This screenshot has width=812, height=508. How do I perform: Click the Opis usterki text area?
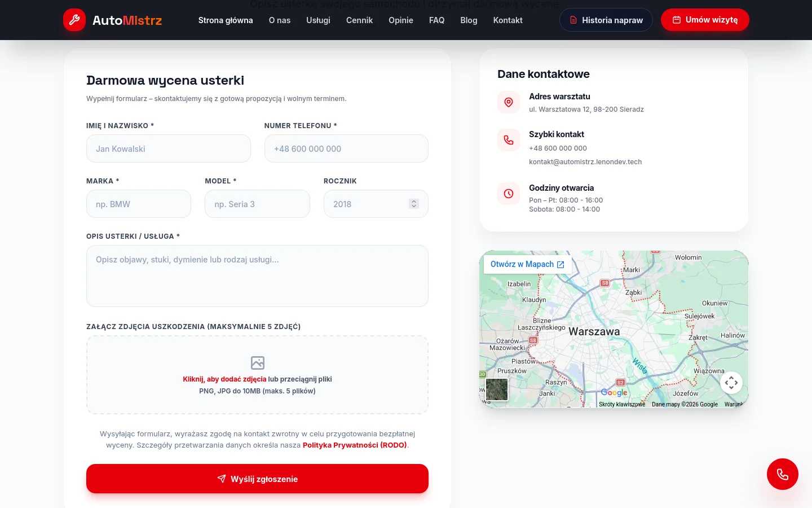pyautogui.click(x=257, y=276)
